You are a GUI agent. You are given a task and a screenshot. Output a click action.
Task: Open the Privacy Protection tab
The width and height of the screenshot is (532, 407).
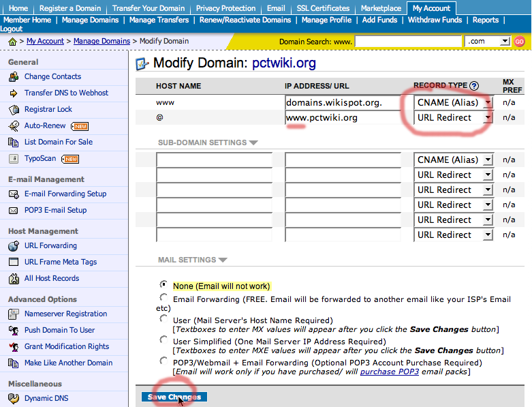tap(225, 8)
